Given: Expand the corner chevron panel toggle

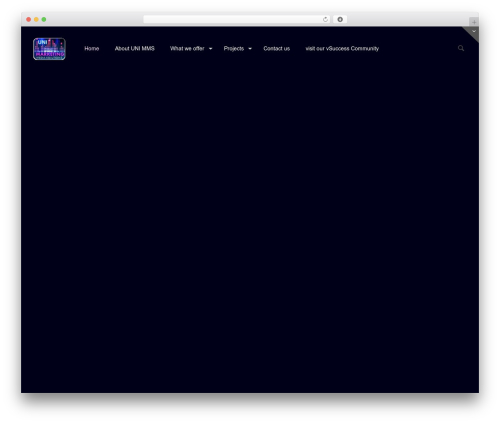Looking at the screenshot, I should (474, 31).
